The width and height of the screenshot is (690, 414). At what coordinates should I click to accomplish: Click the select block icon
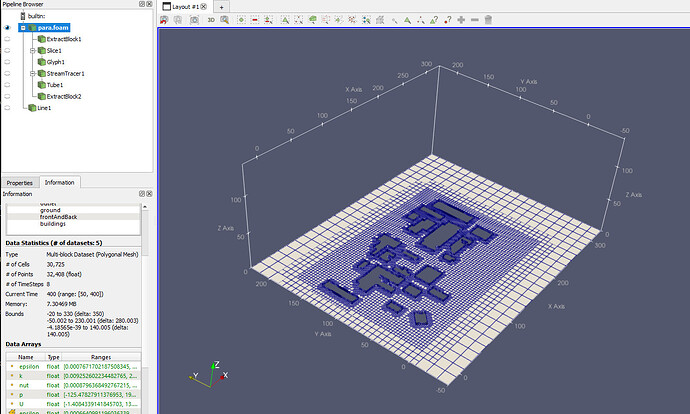coord(312,20)
